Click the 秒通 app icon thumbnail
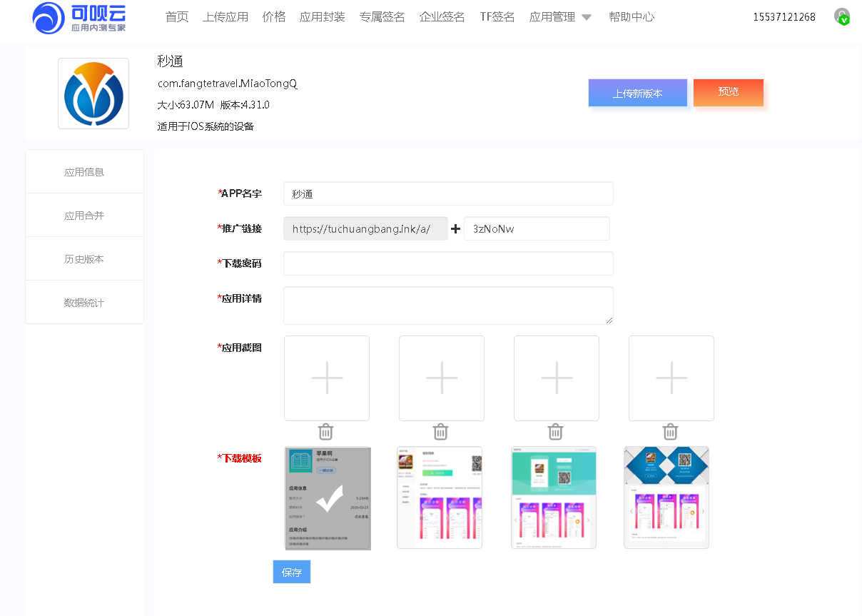 [x=93, y=94]
